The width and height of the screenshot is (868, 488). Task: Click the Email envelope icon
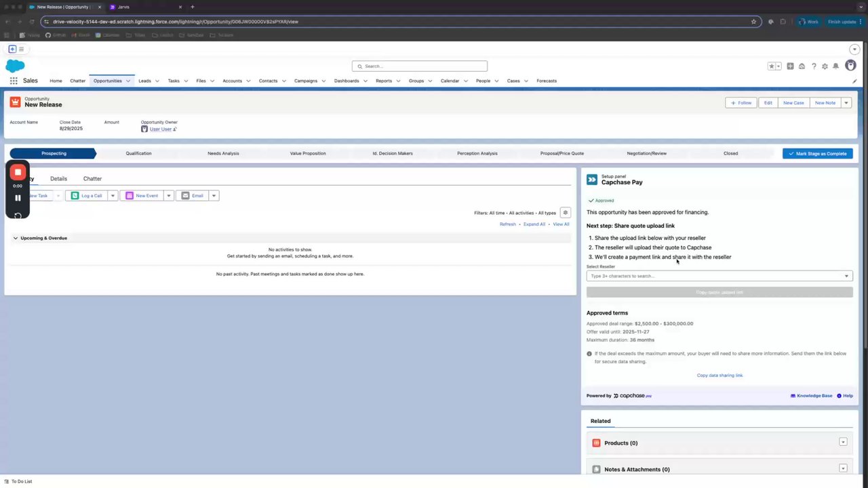(x=185, y=196)
